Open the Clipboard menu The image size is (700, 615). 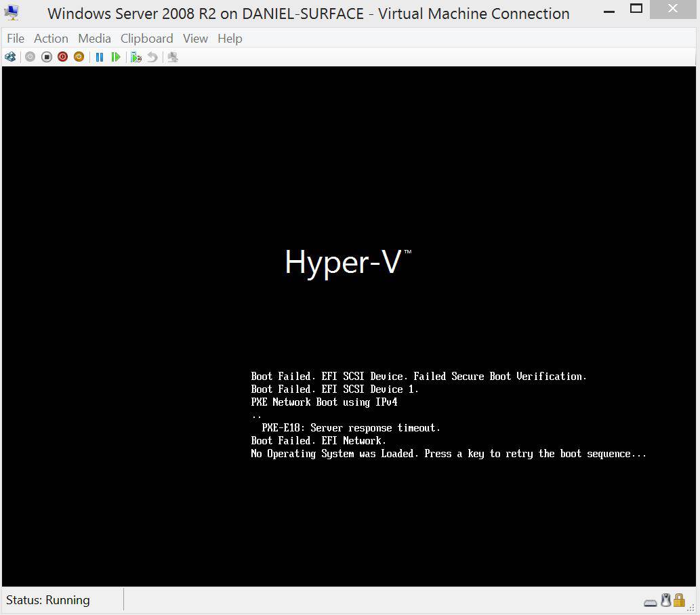(x=146, y=39)
